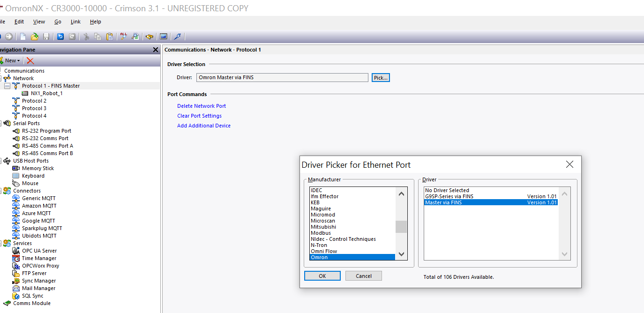
Task: Paste using the clipboard icon
Action: pos(110,37)
